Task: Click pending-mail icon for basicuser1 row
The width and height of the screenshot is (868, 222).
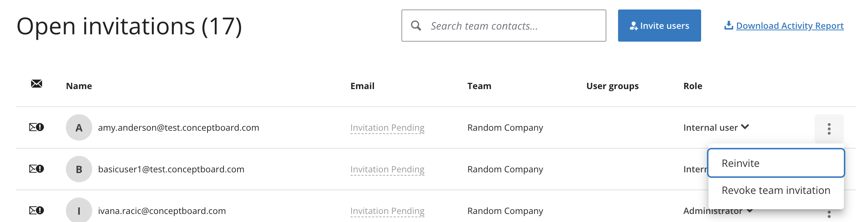Action: pos(37,169)
